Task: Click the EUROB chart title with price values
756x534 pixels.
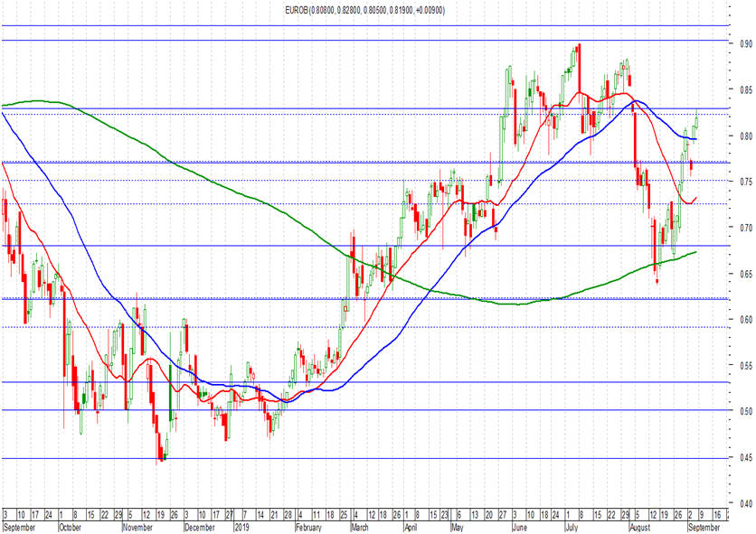Action: [365, 10]
